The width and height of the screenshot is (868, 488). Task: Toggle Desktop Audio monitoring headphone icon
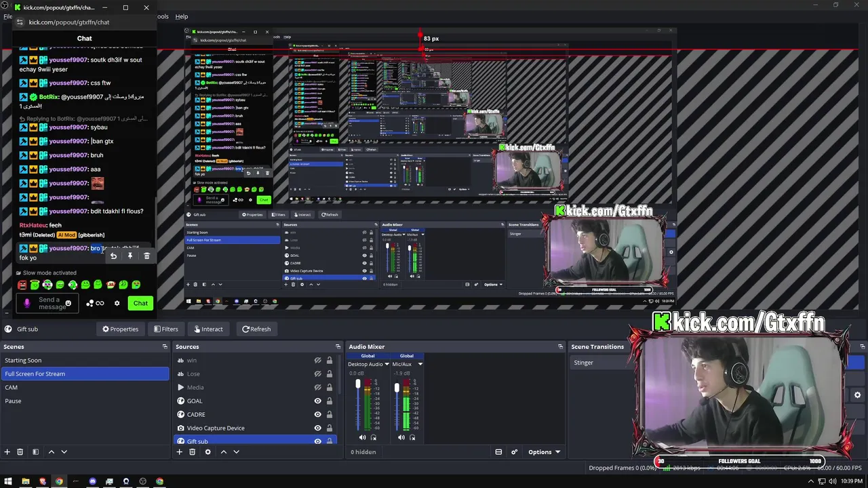pyautogui.click(x=373, y=438)
